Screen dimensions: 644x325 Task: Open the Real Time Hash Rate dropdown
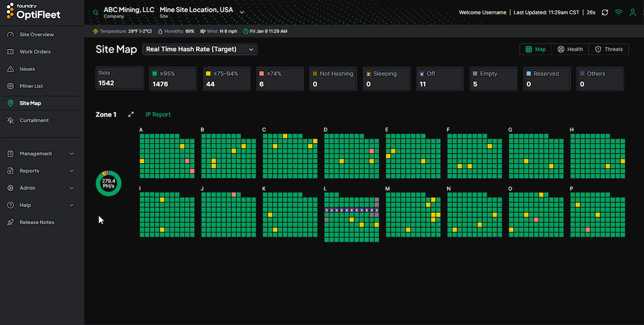click(x=200, y=49)
